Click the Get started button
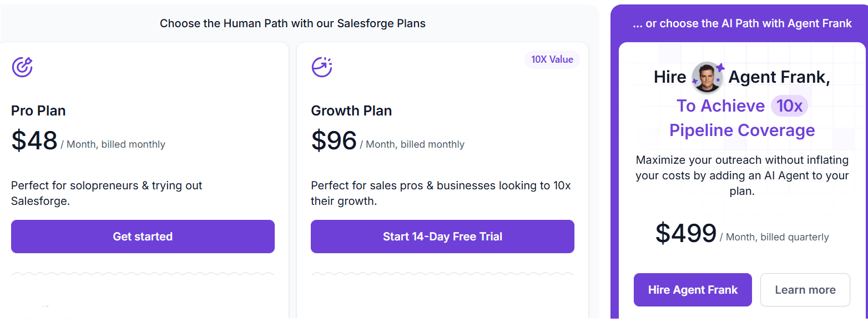 pos(143,237)
